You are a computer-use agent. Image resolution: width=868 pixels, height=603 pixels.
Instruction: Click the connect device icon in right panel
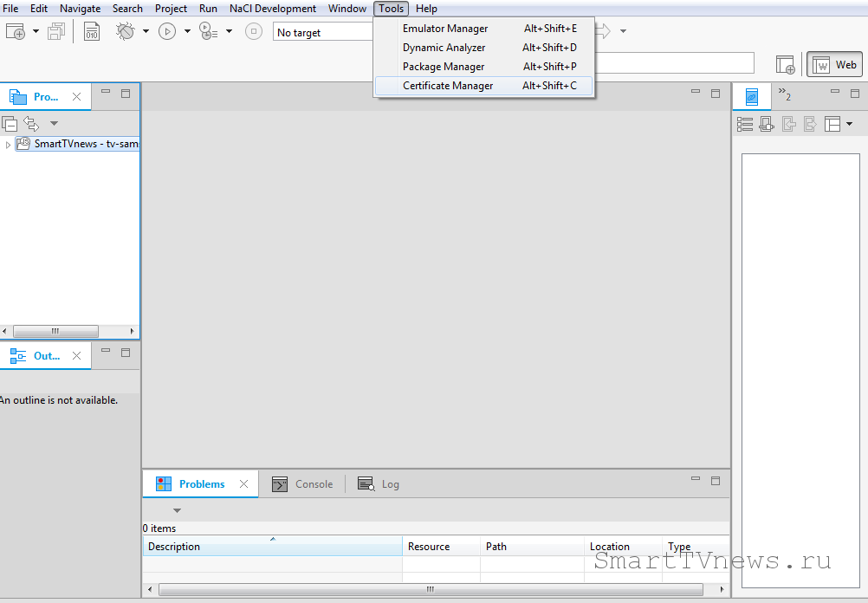pos(767,124)
